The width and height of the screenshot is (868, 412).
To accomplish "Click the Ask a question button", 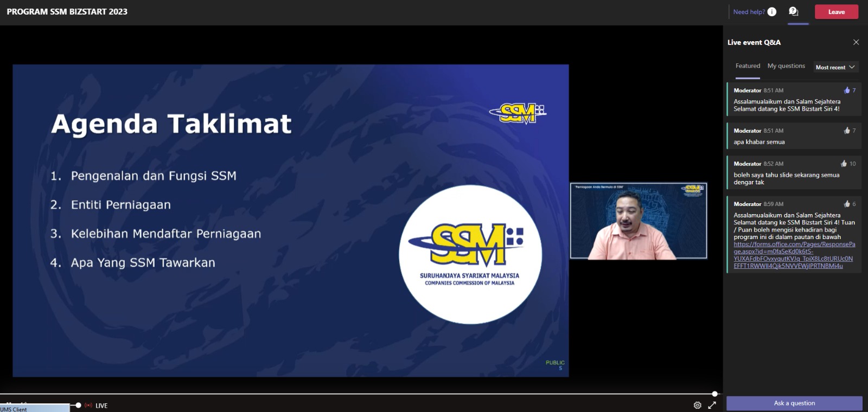I will (x=794, y=403).
